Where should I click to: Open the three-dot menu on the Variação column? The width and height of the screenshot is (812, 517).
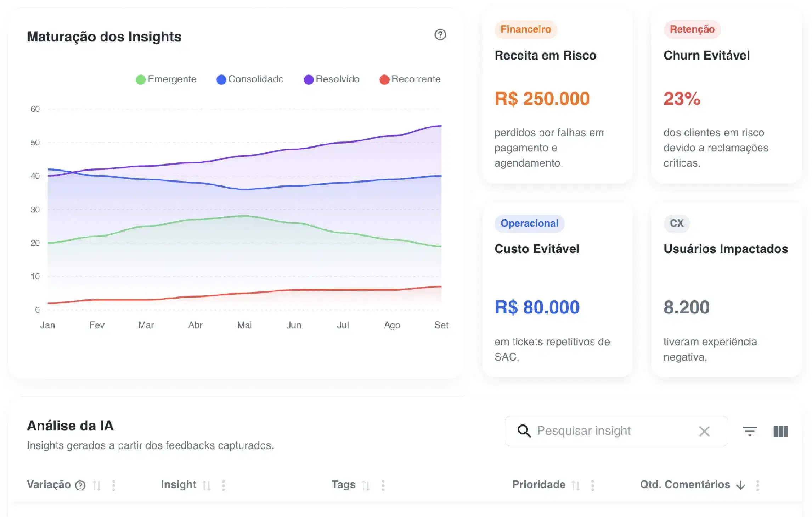(113, 484)
